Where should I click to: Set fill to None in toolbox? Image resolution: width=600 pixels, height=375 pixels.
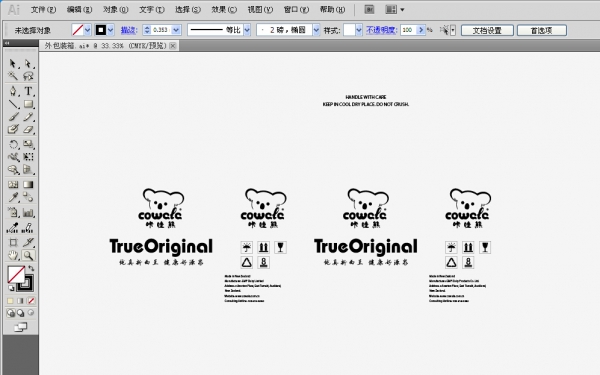click(31, 301)
